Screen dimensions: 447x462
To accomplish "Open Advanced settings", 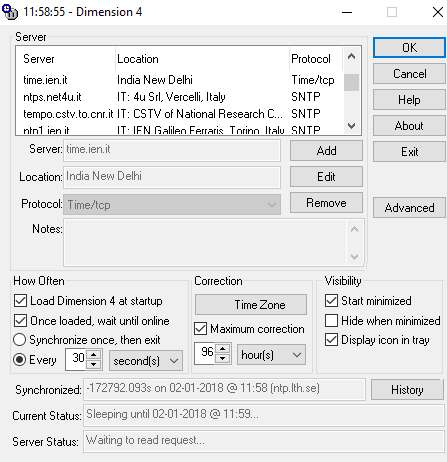I will [409, 208].
